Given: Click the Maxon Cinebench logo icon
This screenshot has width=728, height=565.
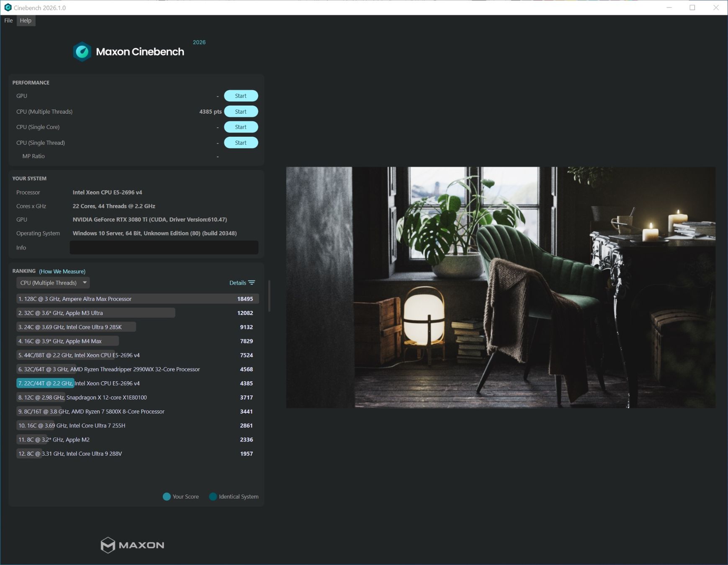Looking at the screenshot, I should (x=82, y=51).
